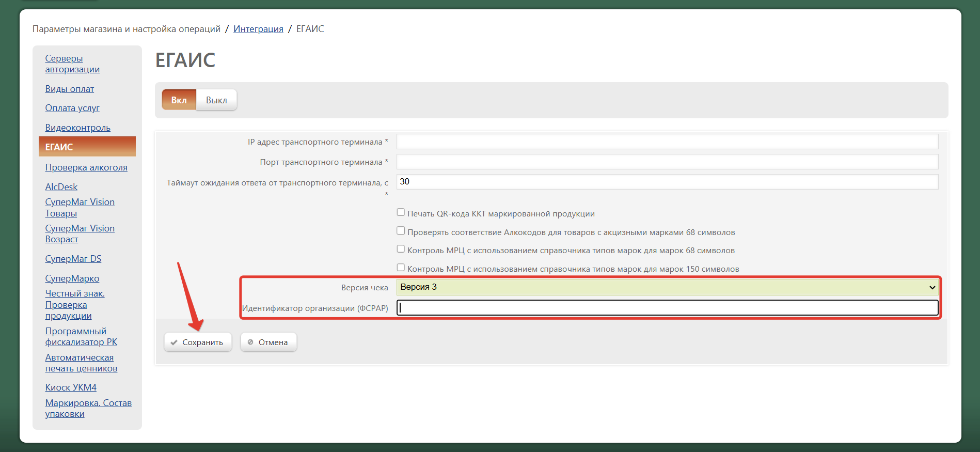This screenshot has width=980, height=452.
Task: Open Проверка алкоголя in sidebar
Action: pos(86,167)
